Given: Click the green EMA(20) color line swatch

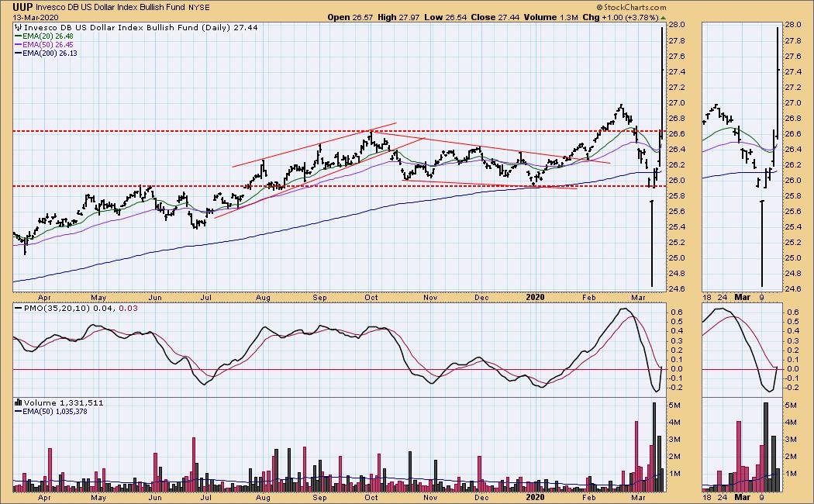Looking at the screenshot, I should [x=18, y=36].
